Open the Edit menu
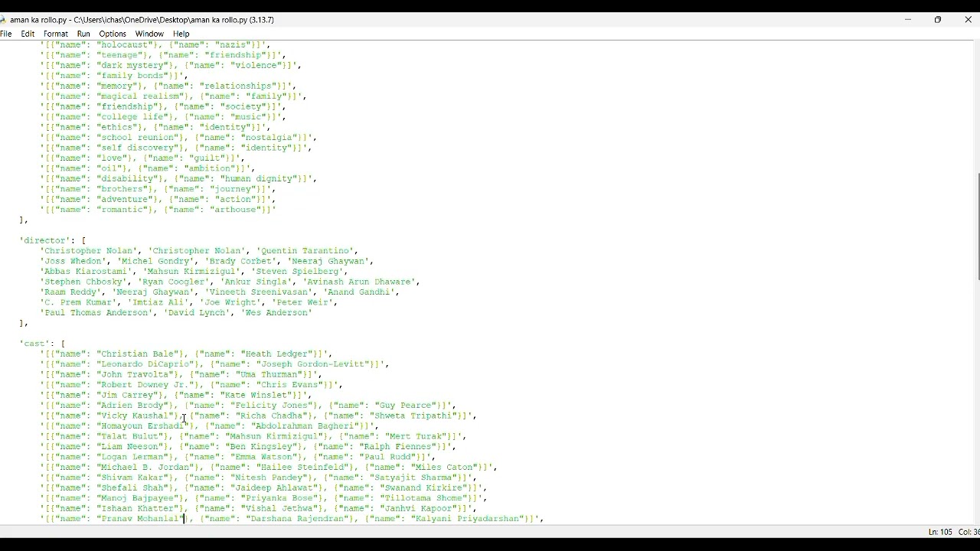 coord(28,34)
